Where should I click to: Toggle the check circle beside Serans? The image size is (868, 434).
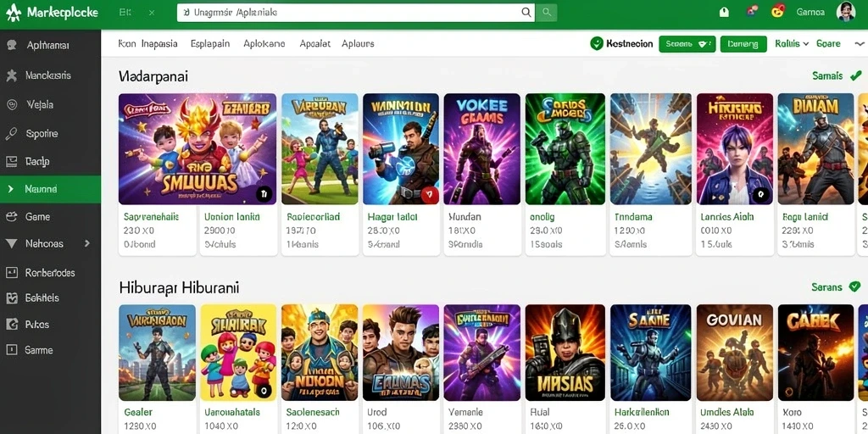point(854,287)
